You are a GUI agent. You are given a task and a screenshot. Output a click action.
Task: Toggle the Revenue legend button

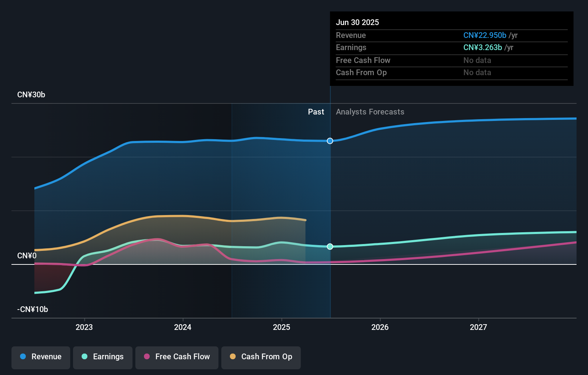point(41,357)
